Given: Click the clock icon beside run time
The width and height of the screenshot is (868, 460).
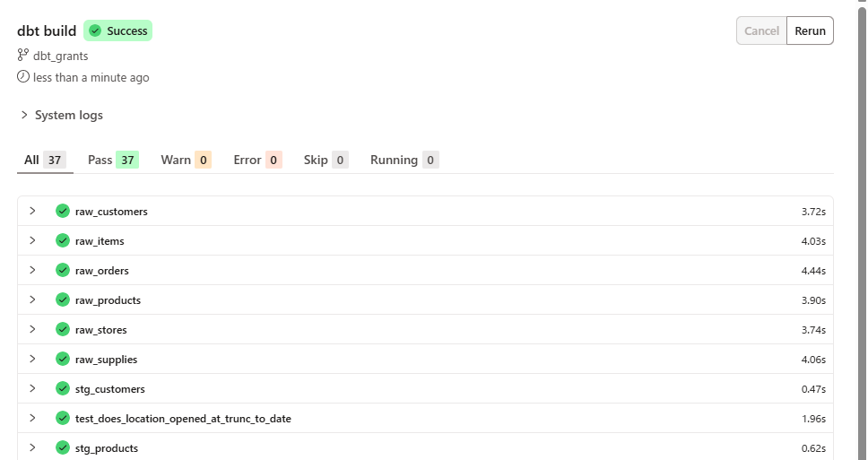Looking at the screenshot, I should (x=23, y=77).
